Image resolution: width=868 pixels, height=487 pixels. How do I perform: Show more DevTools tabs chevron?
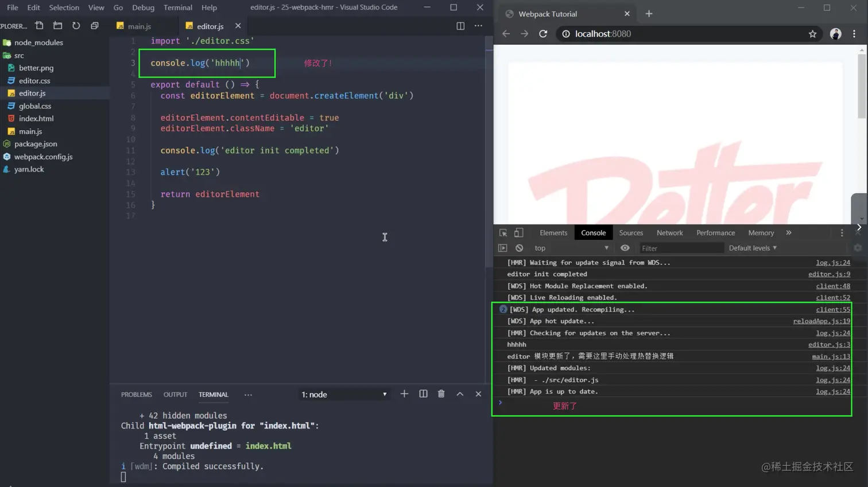click(x=789, y=233)
